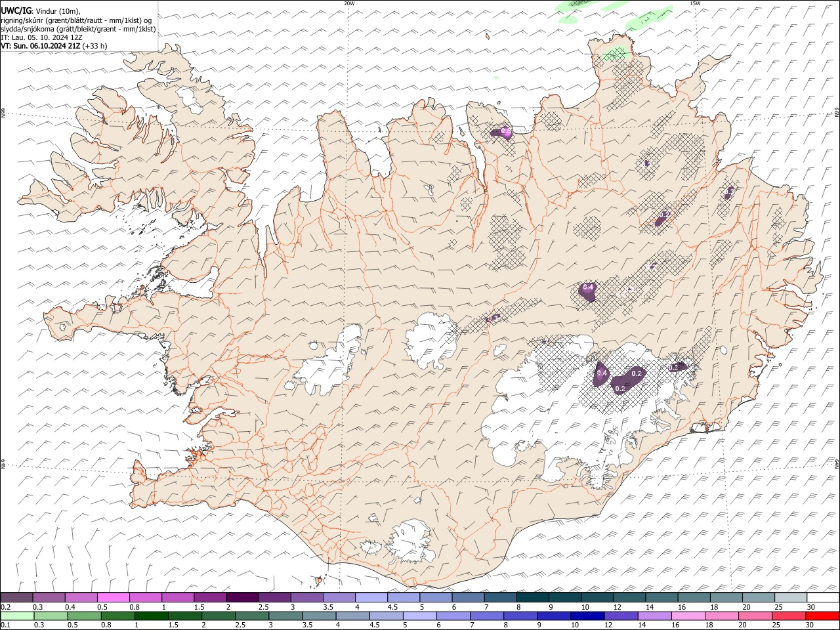Click the 'VT: Sun. 06.10.2024 21Z (+33 h)' line
840x630 pixels.
pyautogui.click(x=54, y=46)
